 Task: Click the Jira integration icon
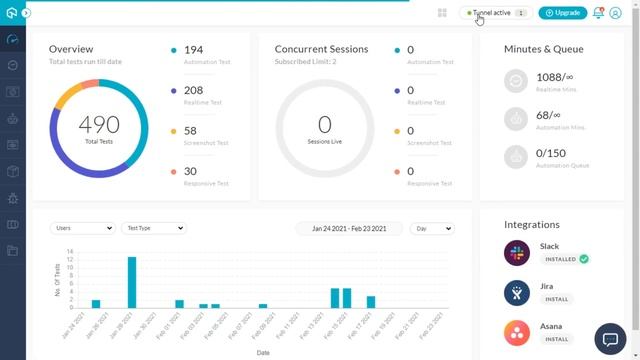[517, 293]
